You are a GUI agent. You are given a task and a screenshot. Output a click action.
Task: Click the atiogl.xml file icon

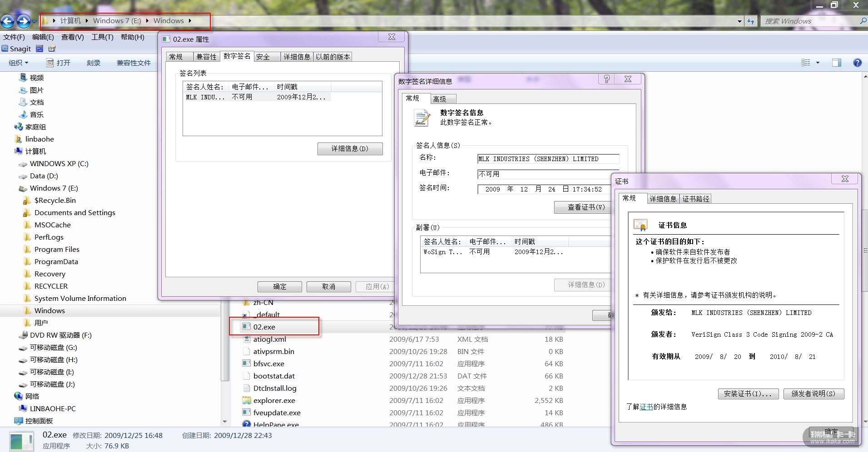[x=247, y=339]
